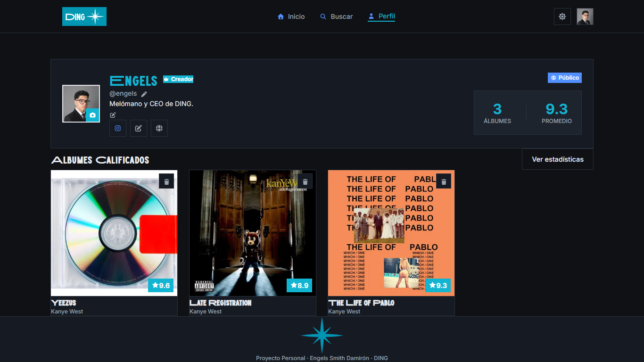Open the Buscar page
This screenshot has height=362, width=644.
pyautogui.click(x=336, y=16)
